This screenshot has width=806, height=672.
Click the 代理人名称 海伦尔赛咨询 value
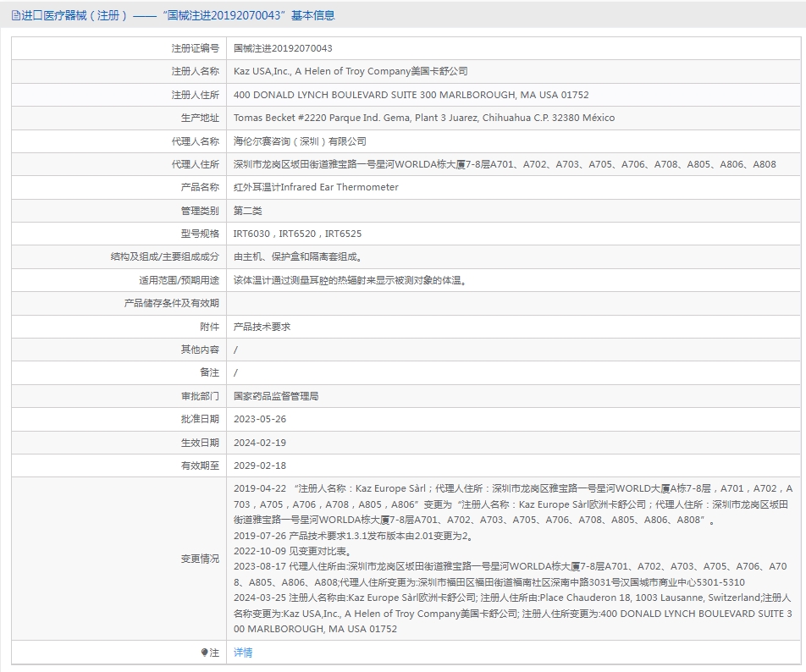click(x=300, y=141)
